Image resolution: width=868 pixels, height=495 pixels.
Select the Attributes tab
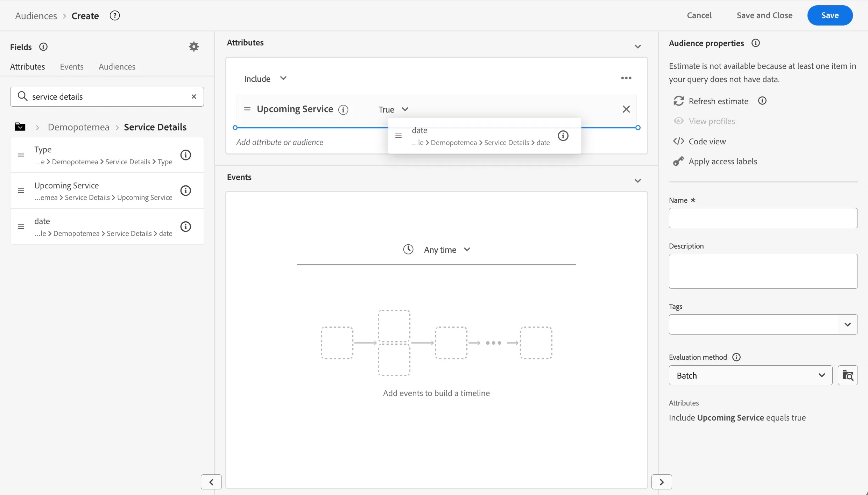click(x=27, y=66)
